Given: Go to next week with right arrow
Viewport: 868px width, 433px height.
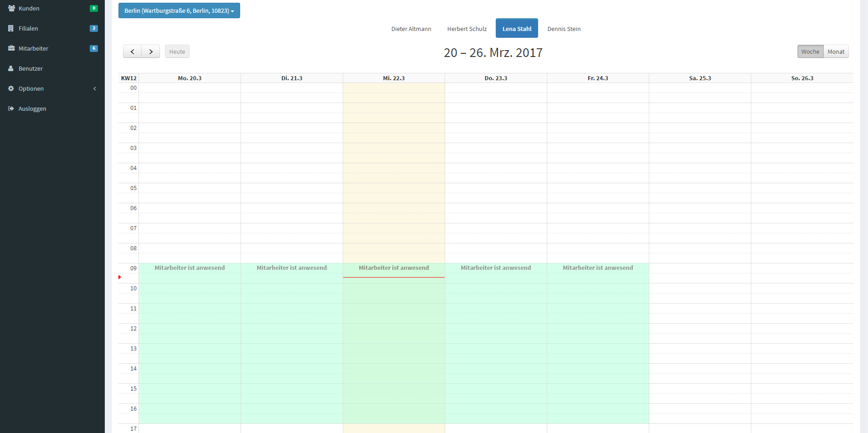Looking at the screenshot, I should click(151, 52).
